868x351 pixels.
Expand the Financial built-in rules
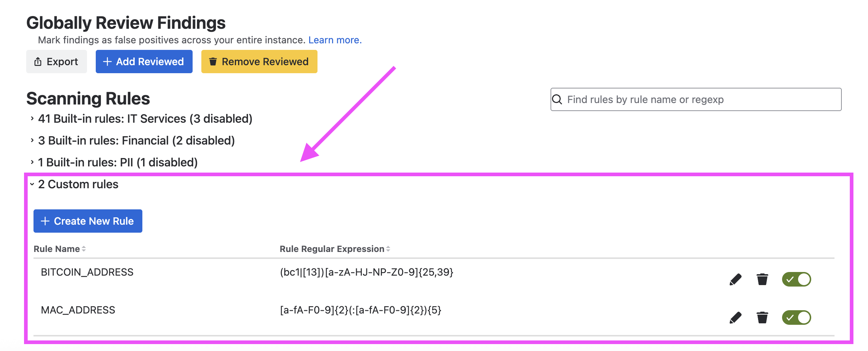(x=32, y=141)
